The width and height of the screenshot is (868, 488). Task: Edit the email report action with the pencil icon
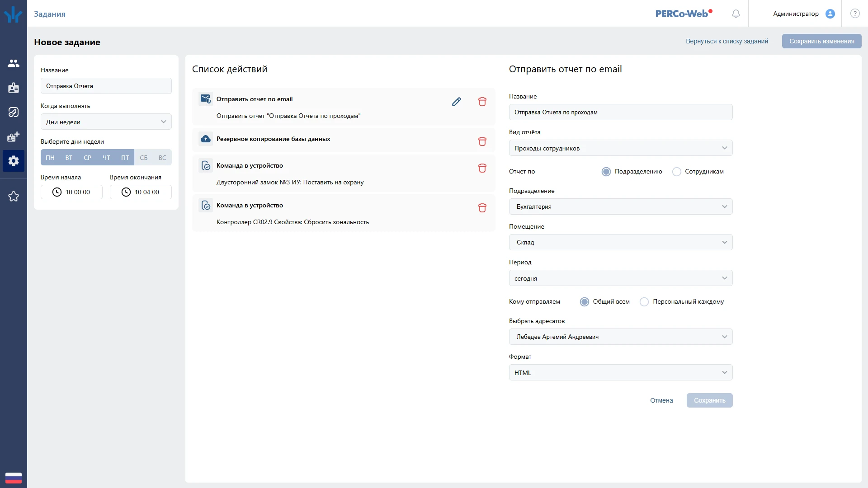point(456,102)
